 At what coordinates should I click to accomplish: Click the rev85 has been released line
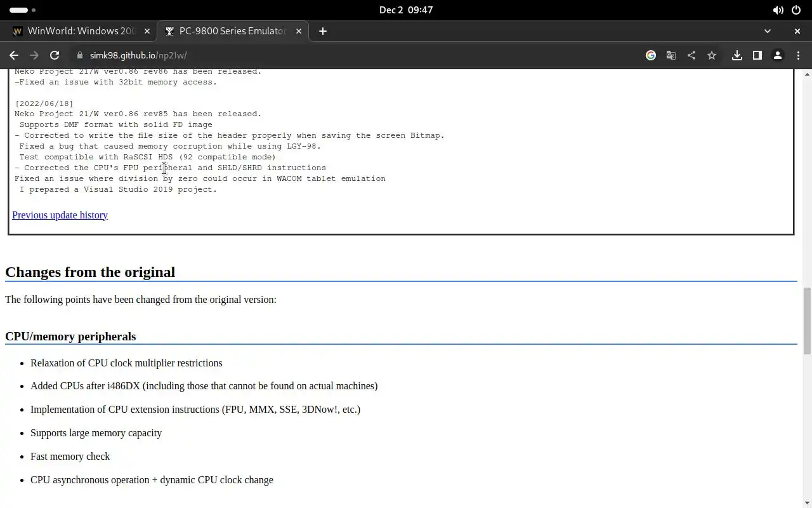138,114
